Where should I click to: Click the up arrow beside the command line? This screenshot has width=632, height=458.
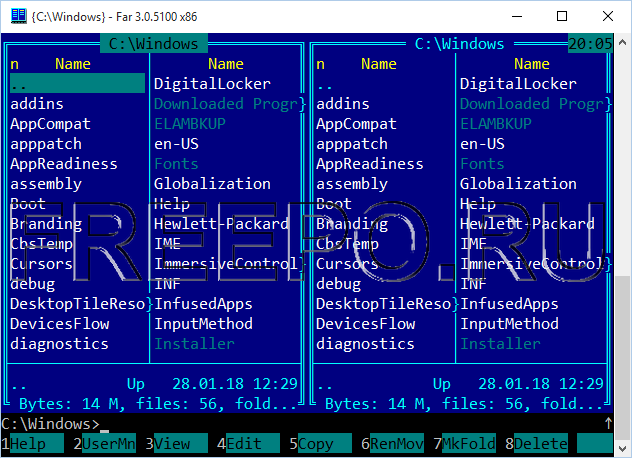click(610, 424)
